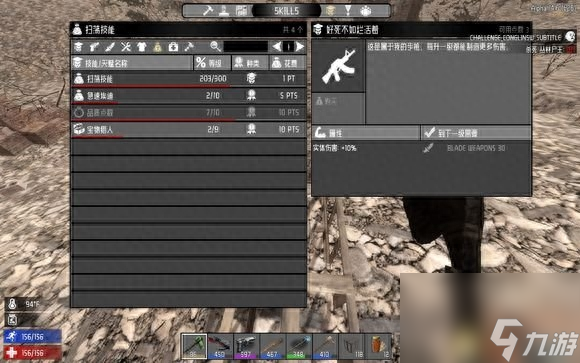Open the crafting hammer tab icon

[x=208, y=11]
